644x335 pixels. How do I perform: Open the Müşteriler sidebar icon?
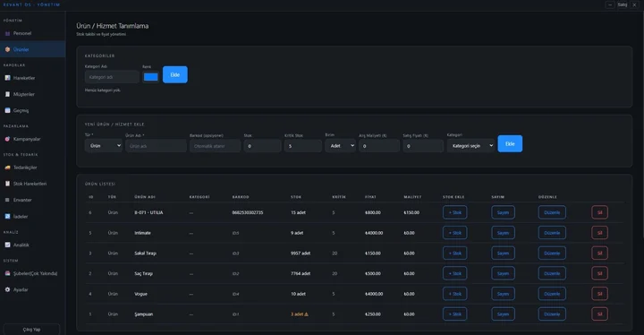pos(7,94)
